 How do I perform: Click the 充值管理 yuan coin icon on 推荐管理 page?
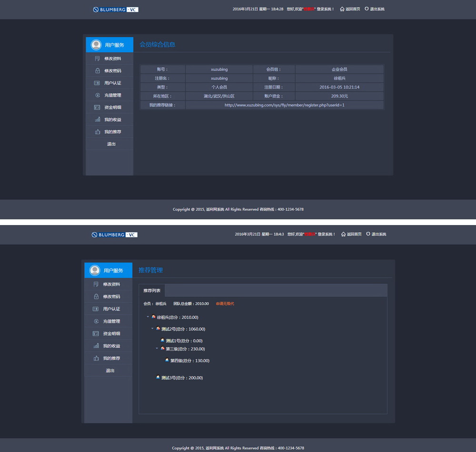click(96, 321)
